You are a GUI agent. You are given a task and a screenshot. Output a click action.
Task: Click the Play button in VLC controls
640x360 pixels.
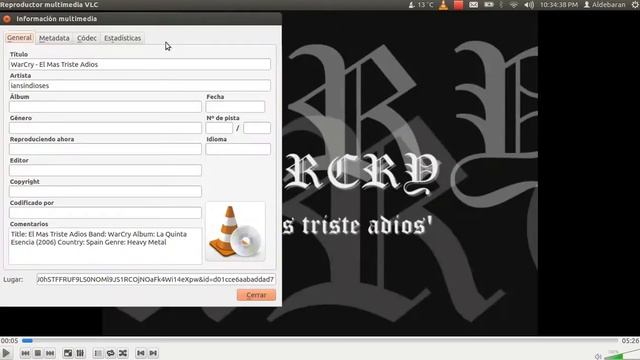(6, 353)
